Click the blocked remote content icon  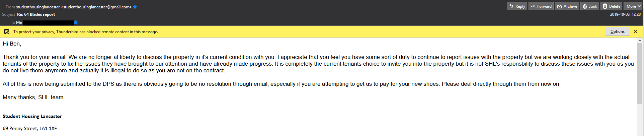click(x=7, y=32)
